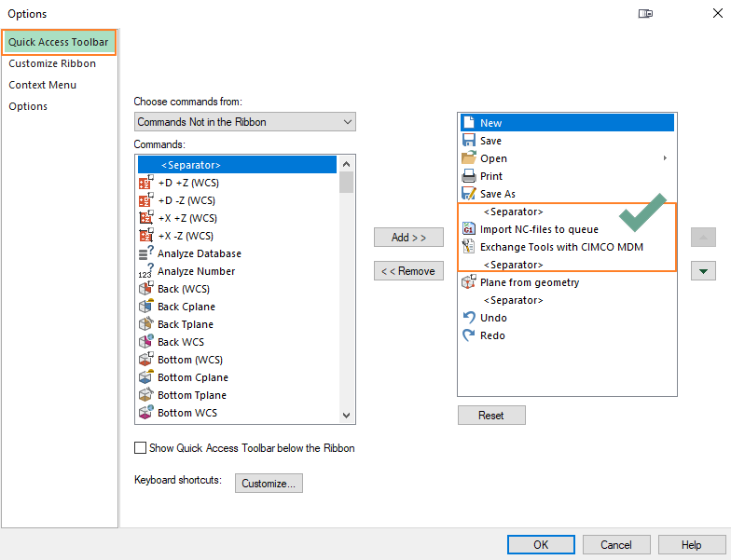
Task: Open the Help button
Action: pos(692,544)
